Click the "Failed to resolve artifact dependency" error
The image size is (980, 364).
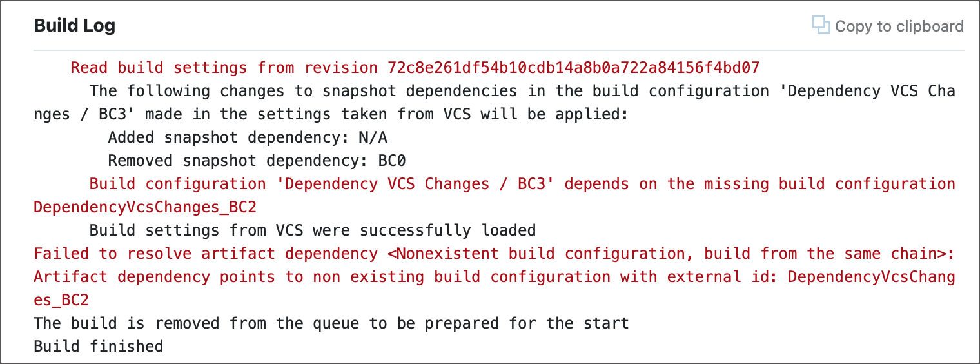coord(206,254)
